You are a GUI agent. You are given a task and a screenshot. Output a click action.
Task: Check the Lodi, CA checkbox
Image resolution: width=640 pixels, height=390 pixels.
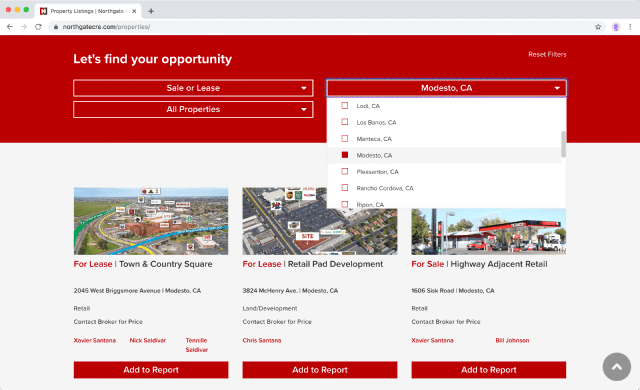tap(345, 106)
